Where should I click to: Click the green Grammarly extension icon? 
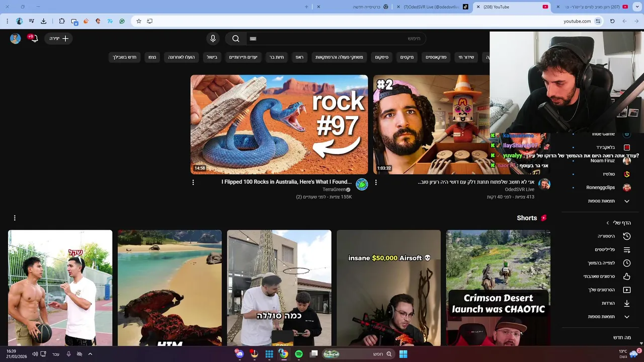tap(122, 21)
